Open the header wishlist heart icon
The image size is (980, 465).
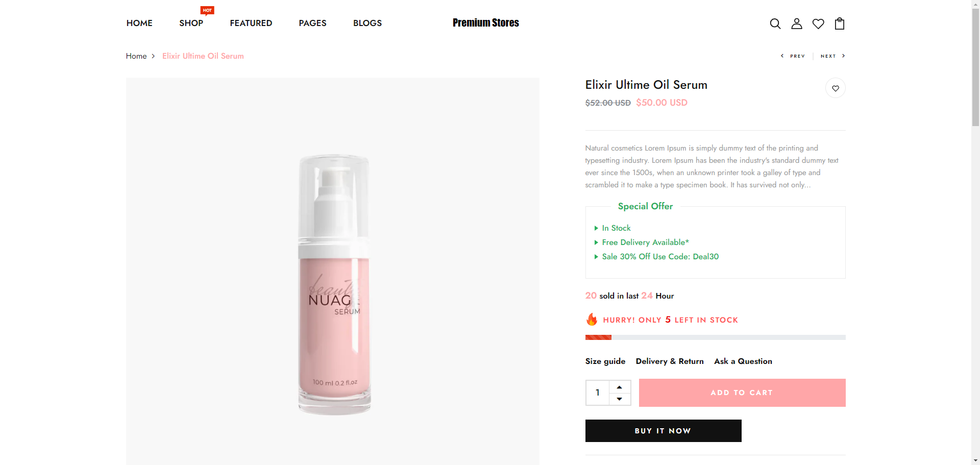(x=818, y=24)
